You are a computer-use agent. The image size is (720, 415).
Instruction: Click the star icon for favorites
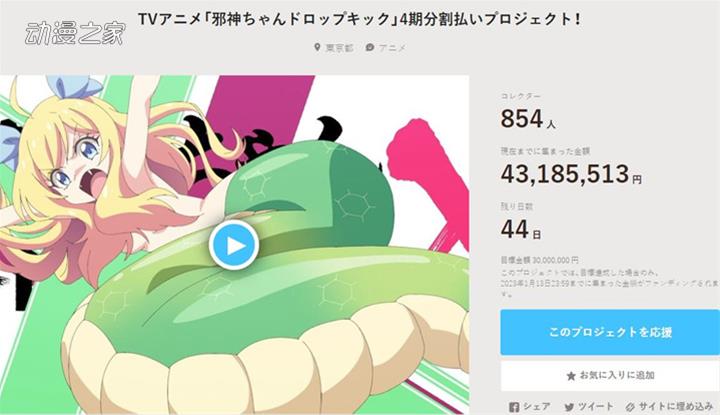[x=571, y=376]
